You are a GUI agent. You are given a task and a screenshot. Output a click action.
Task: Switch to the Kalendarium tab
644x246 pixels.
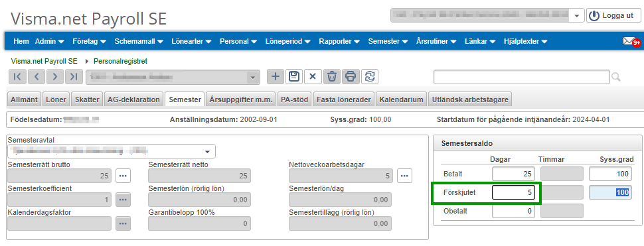click(x=401, y=99)
